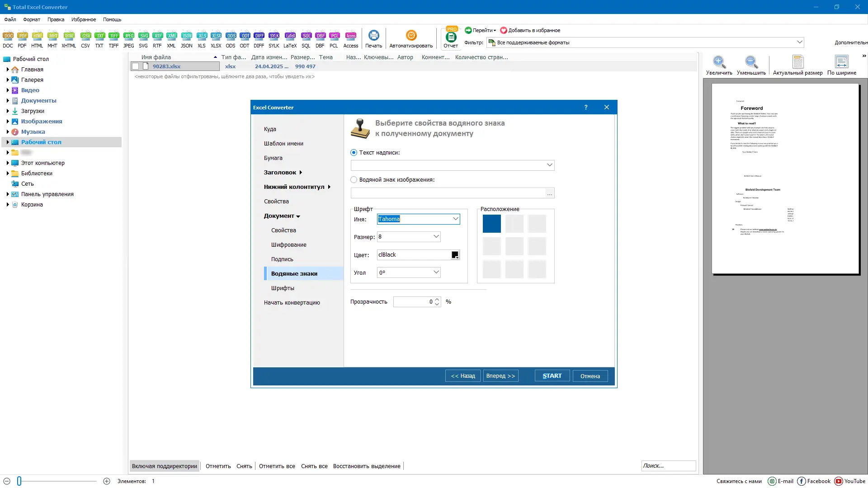Viewport: 868px width, 488px height.
Task: Open the Избранное menu
Action: (83, 19)
